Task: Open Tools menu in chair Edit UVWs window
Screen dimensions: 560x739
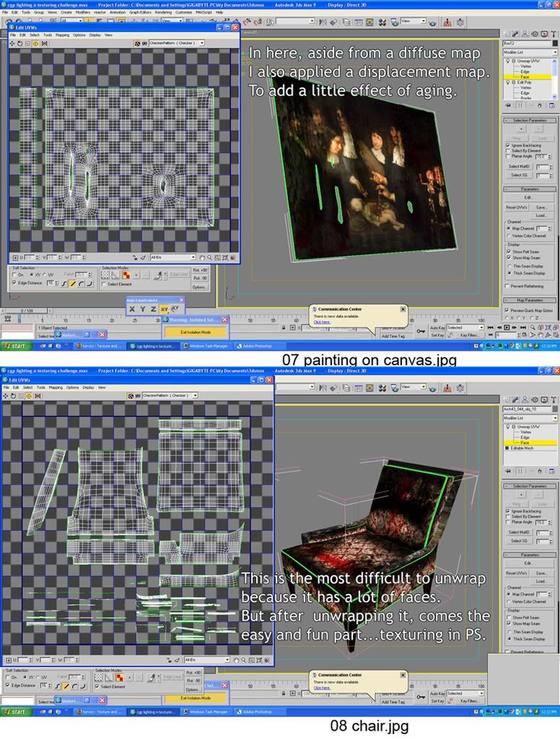Action: click(41, 388)
